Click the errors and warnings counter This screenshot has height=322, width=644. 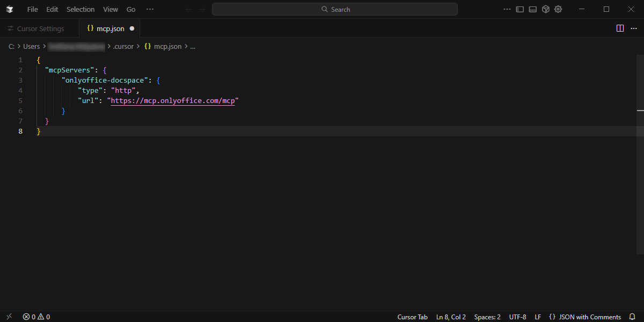(36, 317)
